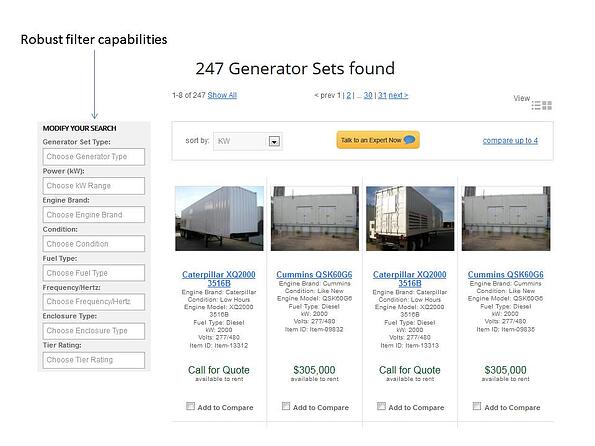
Task: Open Caterpillar XQ2000 3516B listing Item-13312
Action: [219, 279]
